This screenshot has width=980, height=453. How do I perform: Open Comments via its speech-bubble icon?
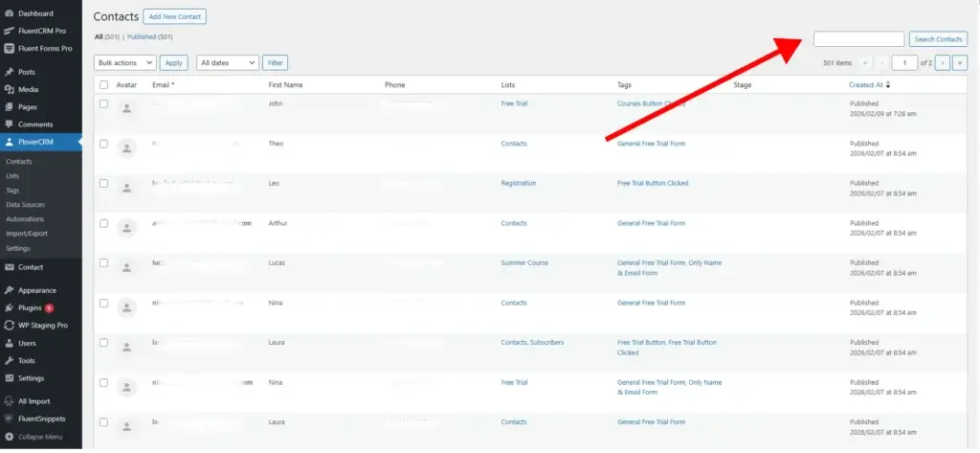tap(9, 125)
